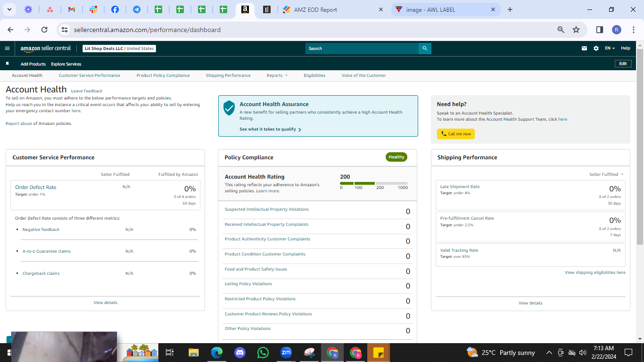Screen dimensions: 644x362
Task: View details under Shipping Performance
Action: tap(530, 303)
